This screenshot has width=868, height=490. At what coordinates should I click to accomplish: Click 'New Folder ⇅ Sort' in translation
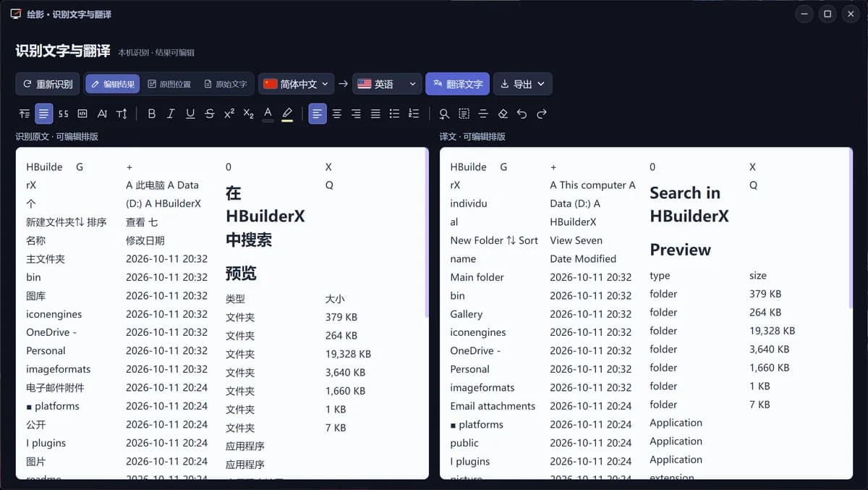494,240
